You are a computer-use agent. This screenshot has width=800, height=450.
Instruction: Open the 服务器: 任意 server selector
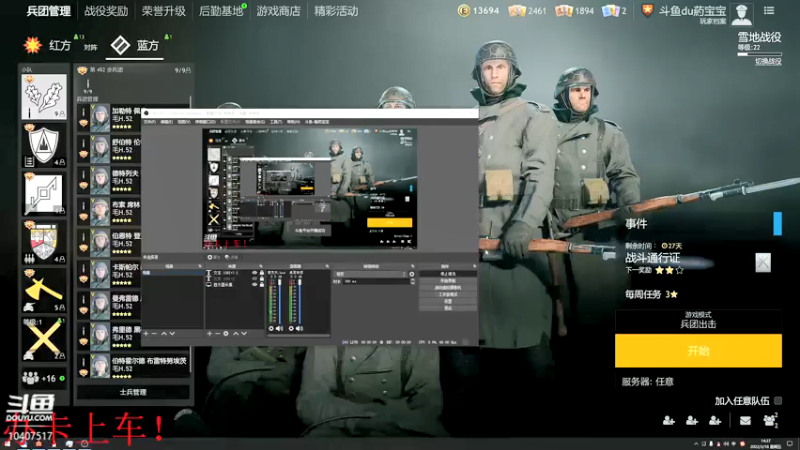click(647, 382)
